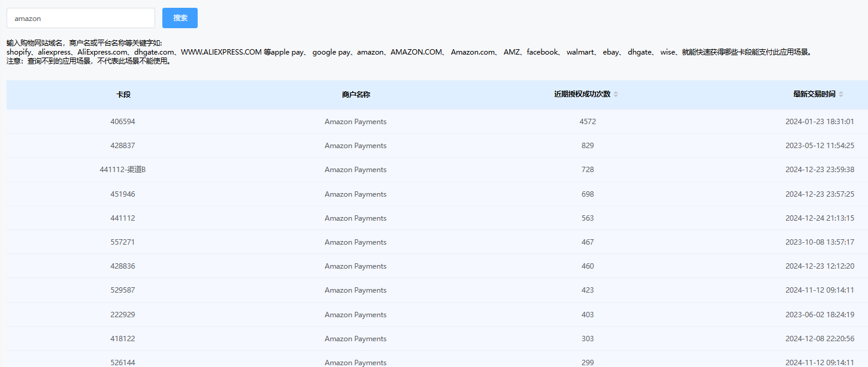868x367 pixels.
Task: Select card segment 418122
Action: 123,339
